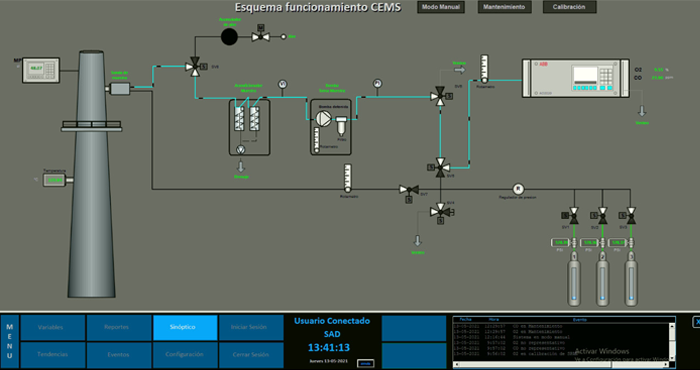Click the SV6 three-way valve icon
The width and height of the screenshot is (700, 370).
click(x=195, y=67)
